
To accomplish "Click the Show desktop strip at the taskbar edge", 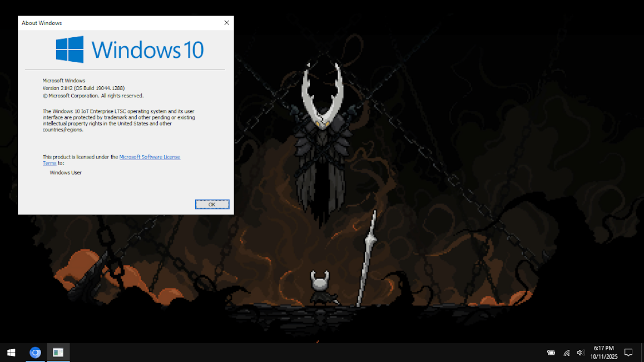I will coord(642,353).
